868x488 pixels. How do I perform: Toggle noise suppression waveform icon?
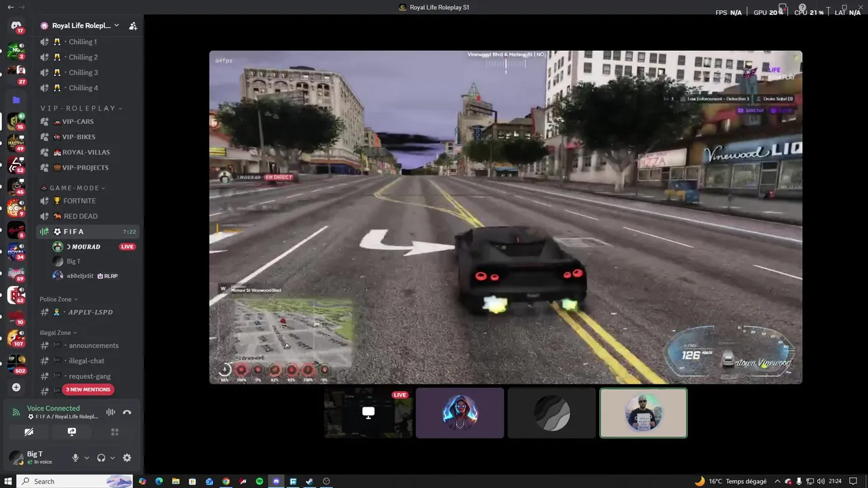click(x=111, y=412)
